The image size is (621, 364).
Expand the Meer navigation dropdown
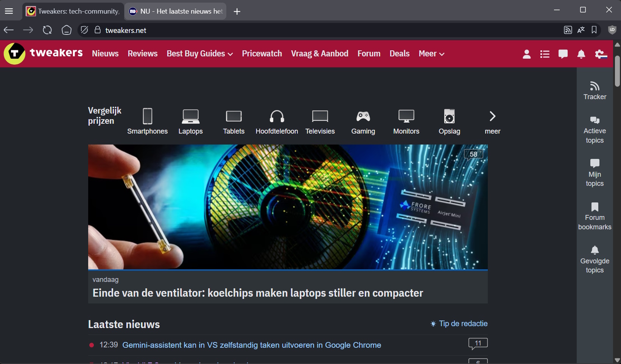coord(431,54)
